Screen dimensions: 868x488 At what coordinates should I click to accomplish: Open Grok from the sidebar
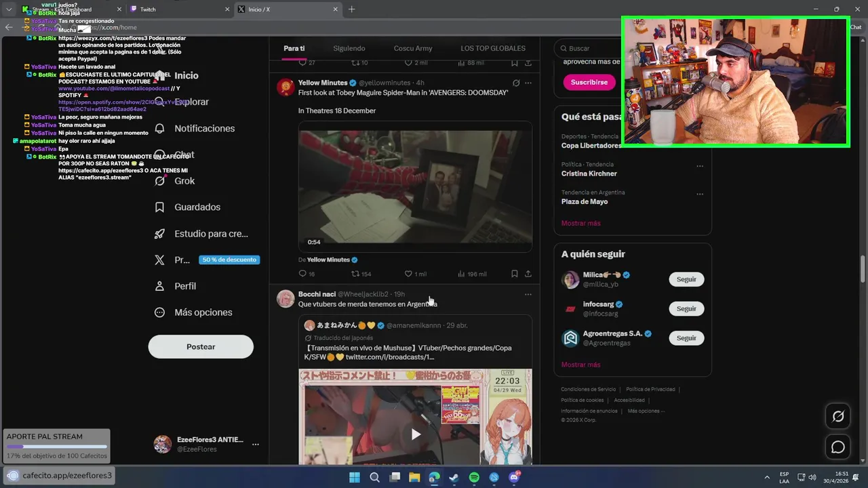pos(175,181)
